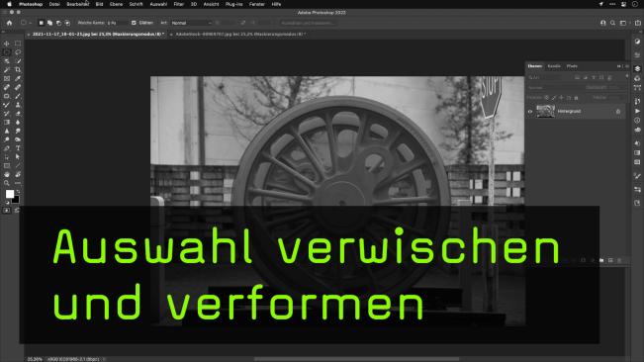This screenshot has height=362, width=644.
Task: Collapse the Layers panel with double arrows
Action: [619, 66]
